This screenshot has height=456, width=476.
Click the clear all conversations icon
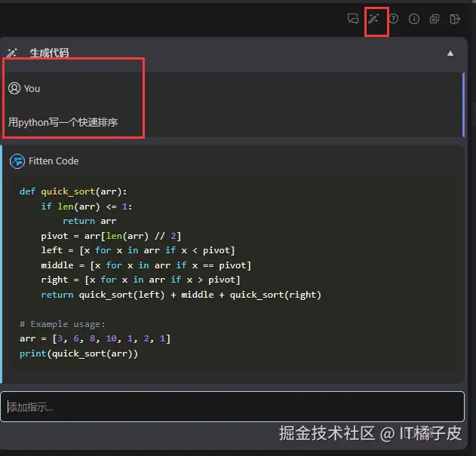pyautogui.click(x=435, y=19)
